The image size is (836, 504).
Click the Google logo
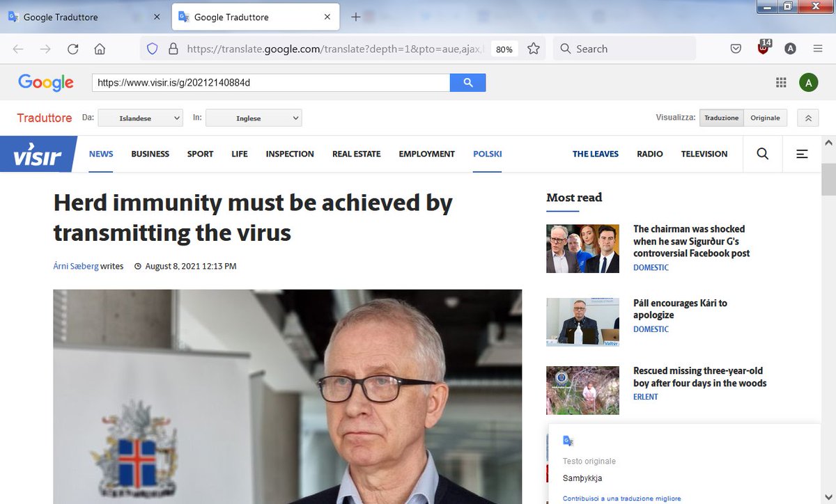click(46, 82)
